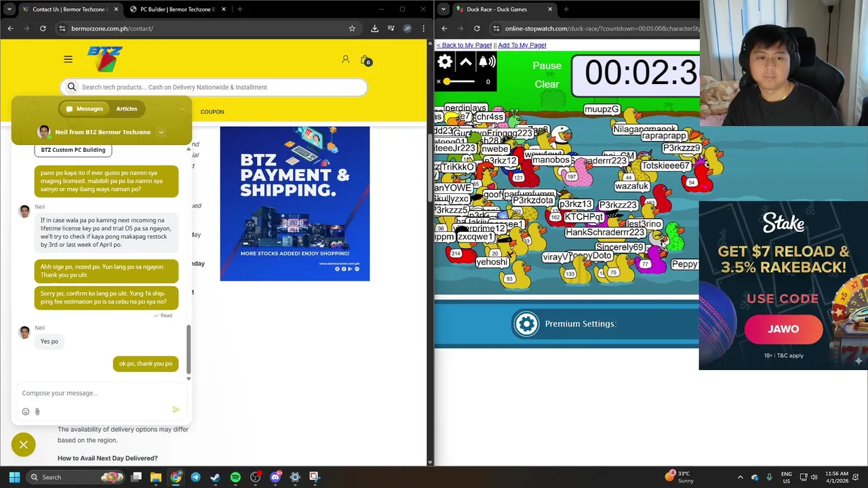Viewport: 868px width, 488px height.
Task: Open Discord from the taskbar
Action: pos(275,477)
